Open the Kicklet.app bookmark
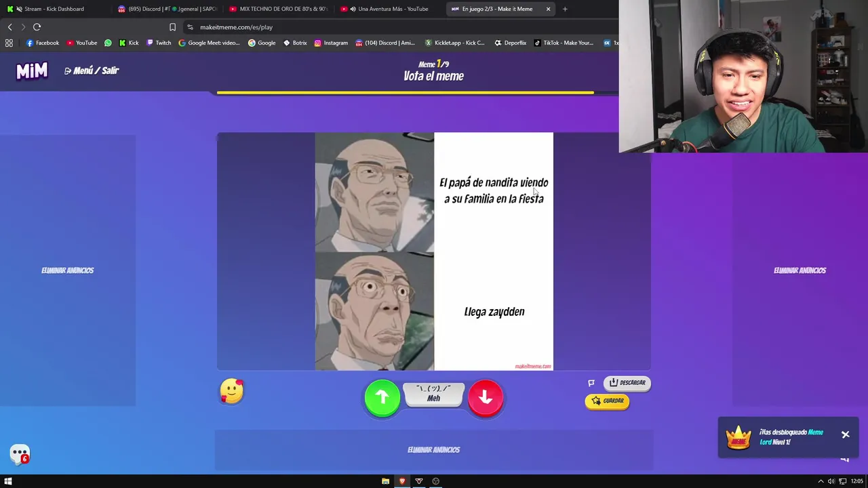The width and height of the screenshot is (868, 488). pyautogui.click(x=454, y=43)
